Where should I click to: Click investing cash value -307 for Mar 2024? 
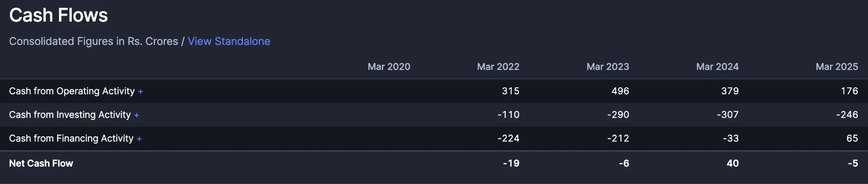pyautogui.click(x=727, y=115)
